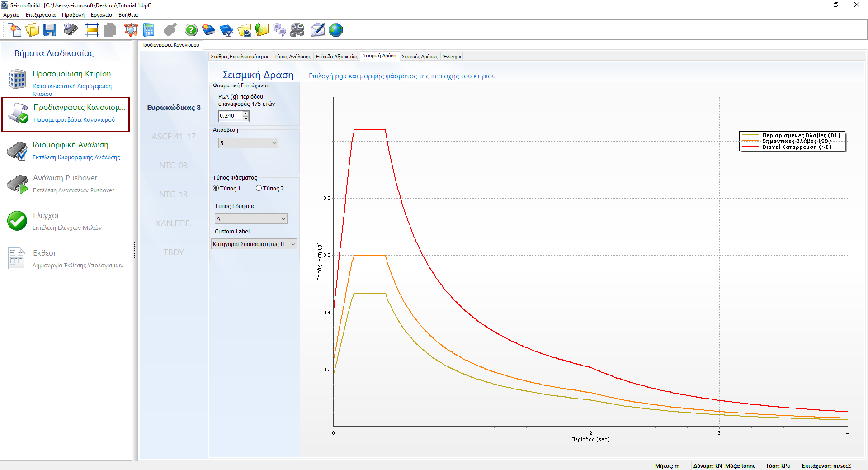Viewport: 868px width, 470px height.
Task: Expand the Τύπος Εδάφους ground type dropdown
Action: point(251,219)
